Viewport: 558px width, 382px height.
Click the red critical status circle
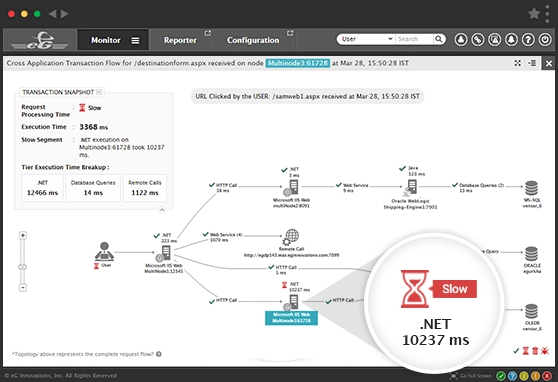pyautogui.click(x=547, y=376)
